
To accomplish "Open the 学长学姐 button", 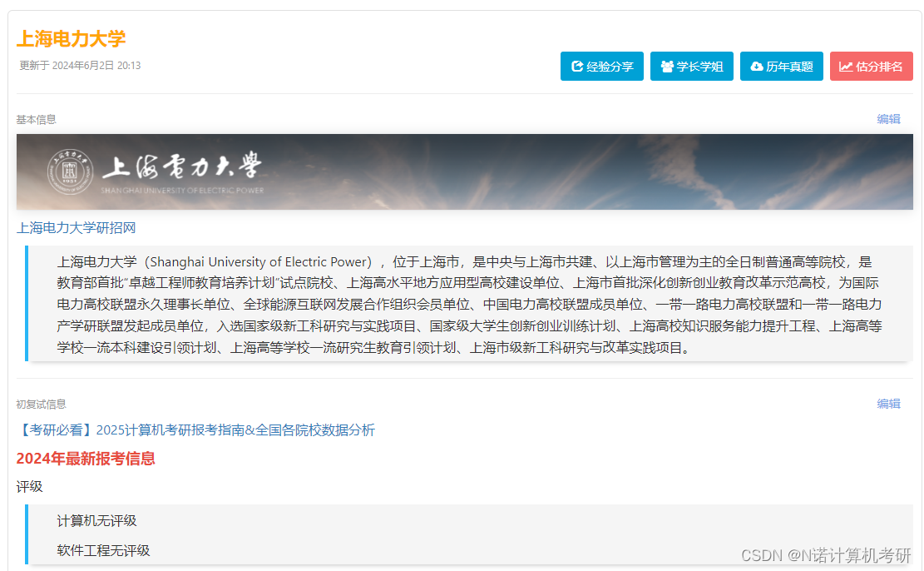I will pyautogui.click(x=692, y=66).
